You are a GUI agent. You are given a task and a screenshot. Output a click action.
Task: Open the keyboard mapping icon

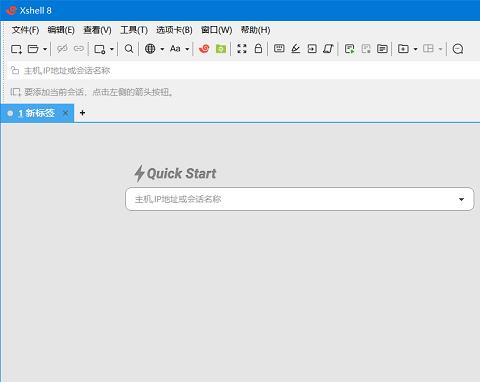click(x=279, y=49)
